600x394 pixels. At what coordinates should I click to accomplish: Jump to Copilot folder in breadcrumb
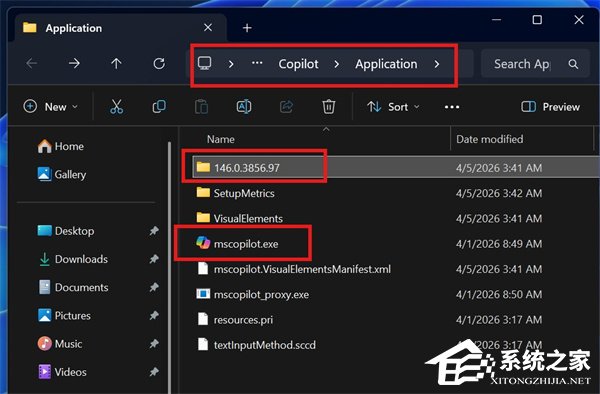point(298,64)
